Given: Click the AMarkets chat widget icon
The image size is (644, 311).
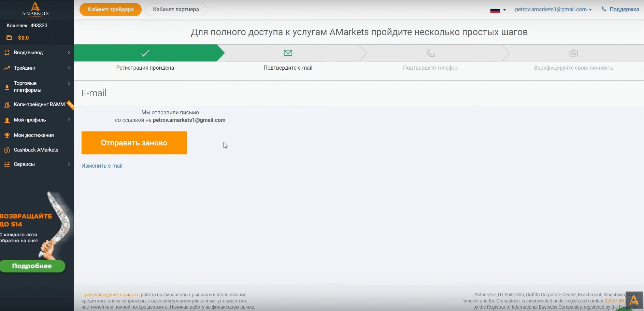Looking at the screenshot, I should tap(634, 300).
